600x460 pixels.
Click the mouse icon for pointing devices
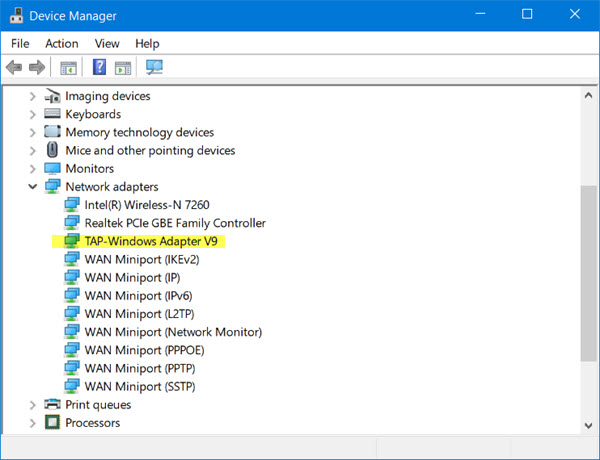click(52, 150)
